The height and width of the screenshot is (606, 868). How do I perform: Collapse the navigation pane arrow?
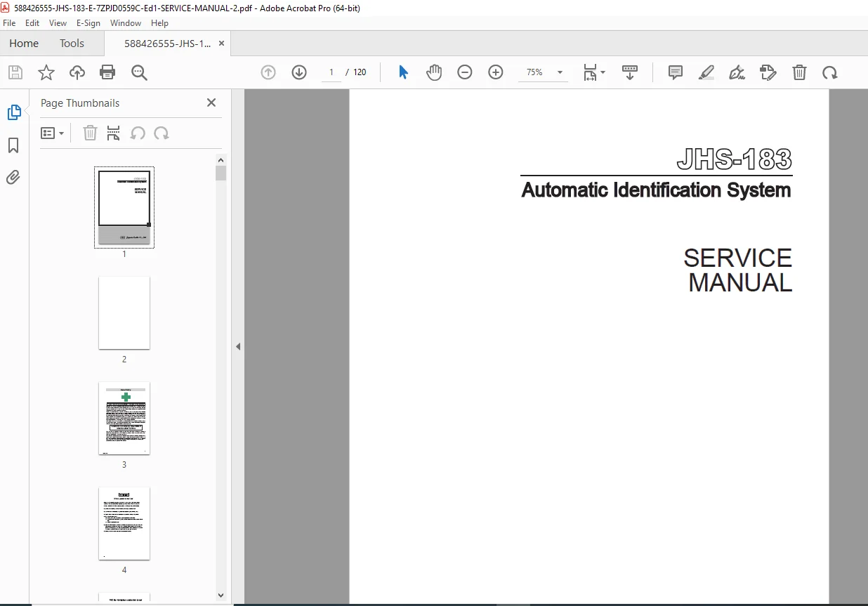pos(238,346)
